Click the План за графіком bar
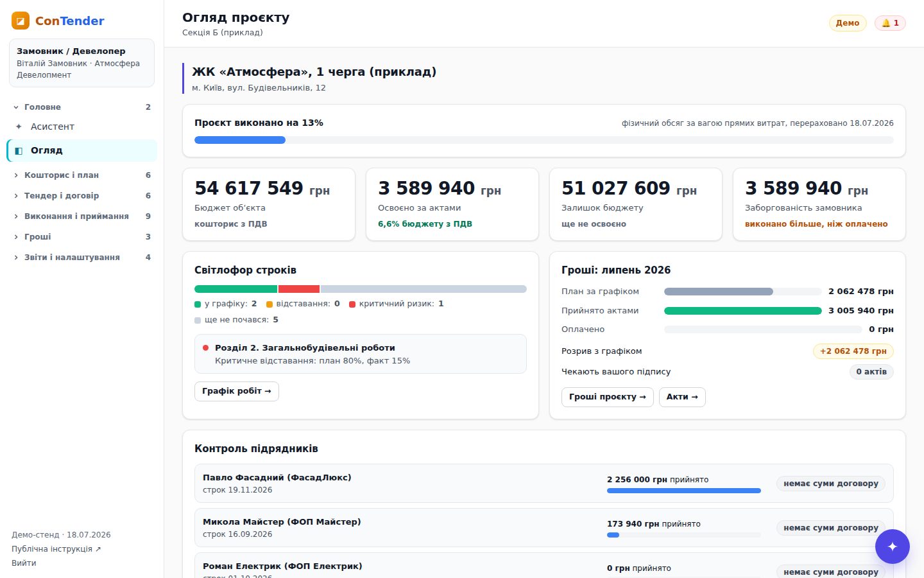Image resolution: width=924 pixels, height=578 pixels. pos(742,292)
